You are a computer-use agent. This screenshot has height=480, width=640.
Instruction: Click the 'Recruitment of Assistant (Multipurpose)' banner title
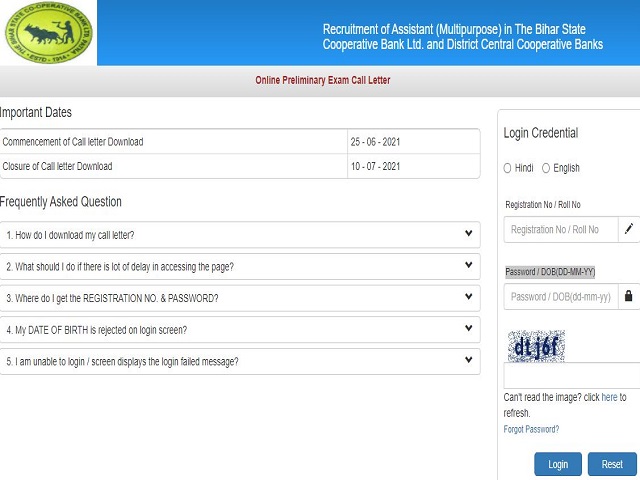462,37
